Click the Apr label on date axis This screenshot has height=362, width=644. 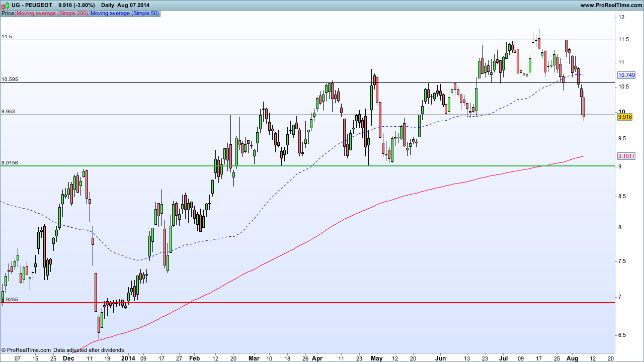pos(317,358)
